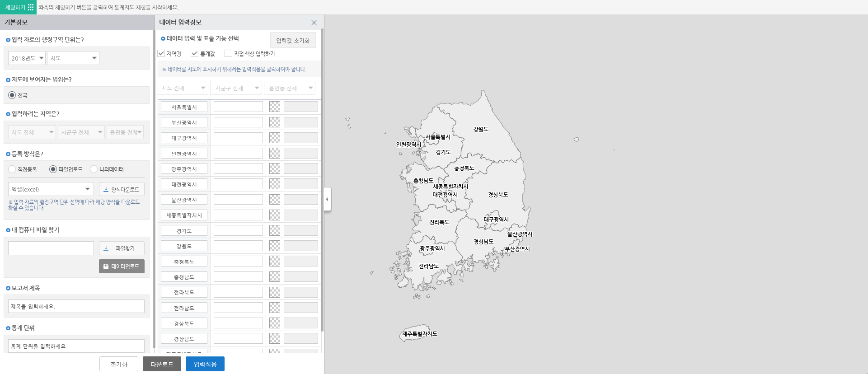Click the download icon on 양식다운로드
Viewport: 868px width, 374px height.
coord(106,190)
